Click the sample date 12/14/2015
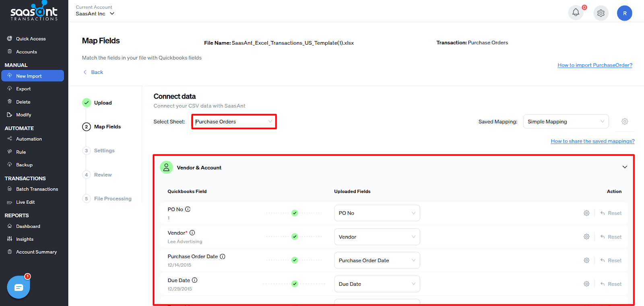 tap(180, 265)
